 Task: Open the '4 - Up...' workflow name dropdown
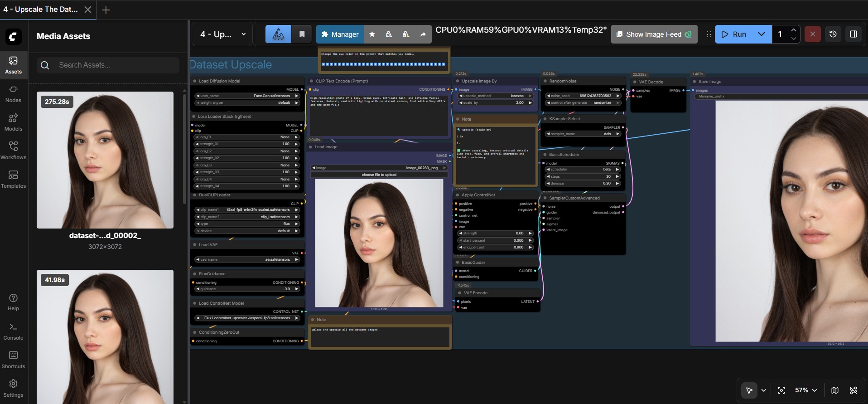(x=223, y=34)
